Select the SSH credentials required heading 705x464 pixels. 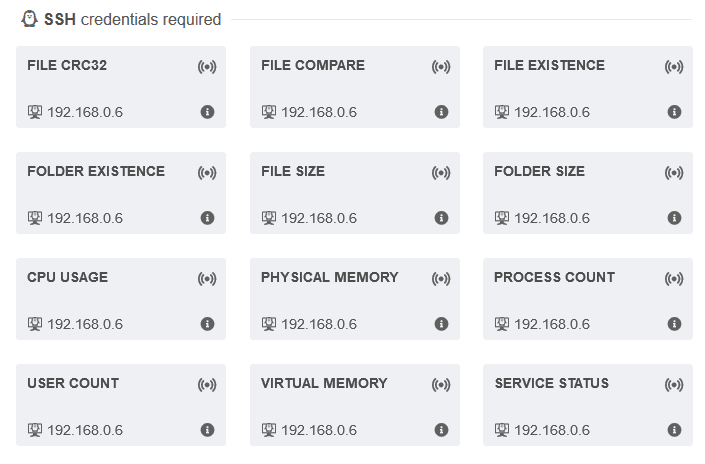133,19
